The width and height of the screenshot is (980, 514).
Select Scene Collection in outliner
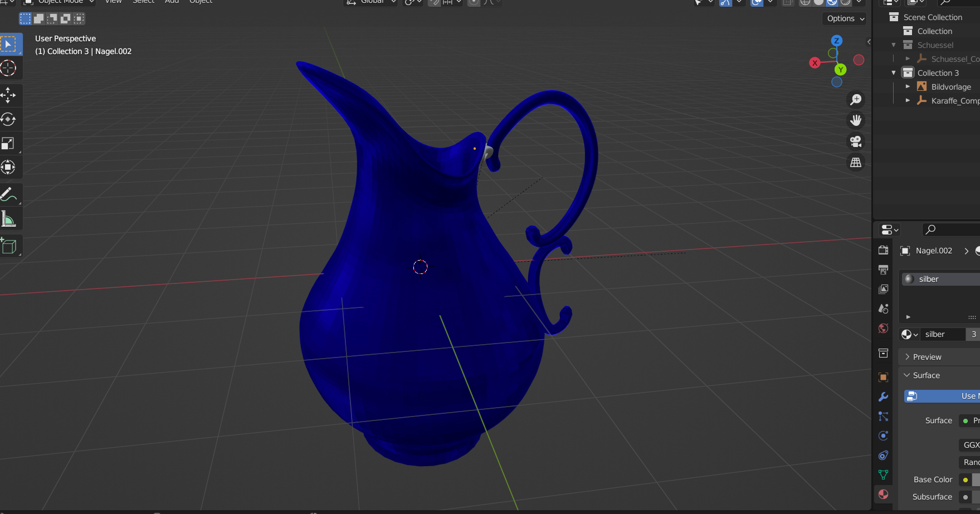(933, 17)
